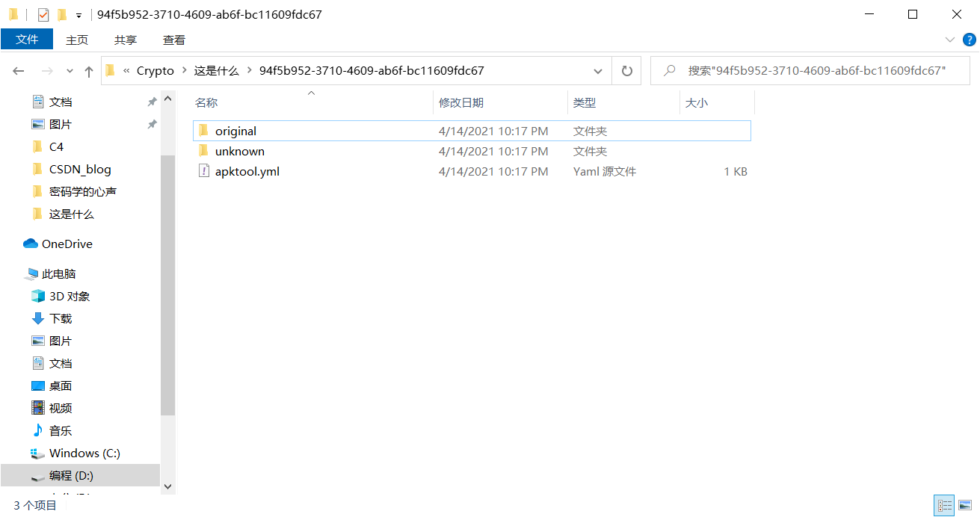Open the Help question mark icon
Image resolution: width=980 pixels, height=517 pixels.
969,40
